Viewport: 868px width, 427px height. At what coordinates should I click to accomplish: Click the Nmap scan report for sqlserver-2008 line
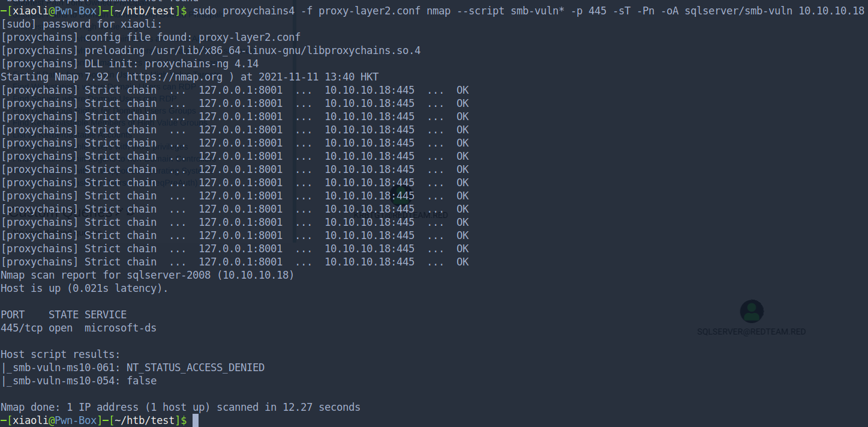point(147,275)
